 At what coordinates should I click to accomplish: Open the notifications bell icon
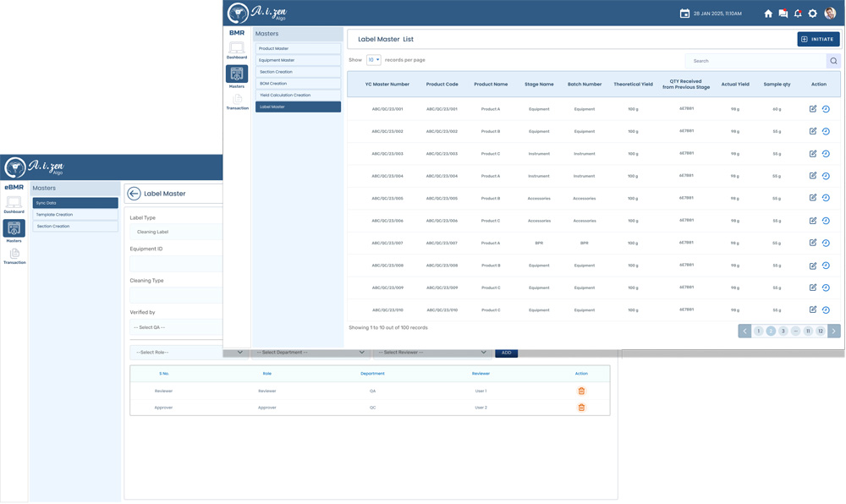point(798,14)
